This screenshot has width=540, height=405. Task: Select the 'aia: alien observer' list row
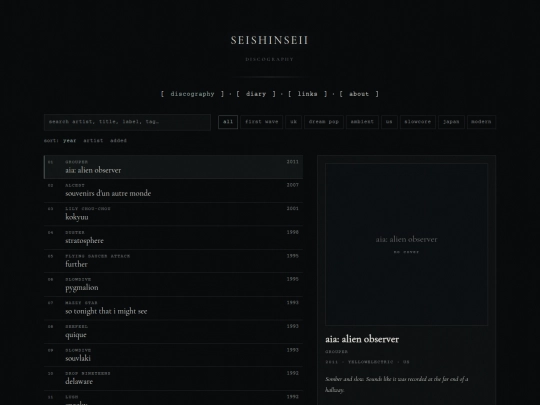(x=173, y=167)
